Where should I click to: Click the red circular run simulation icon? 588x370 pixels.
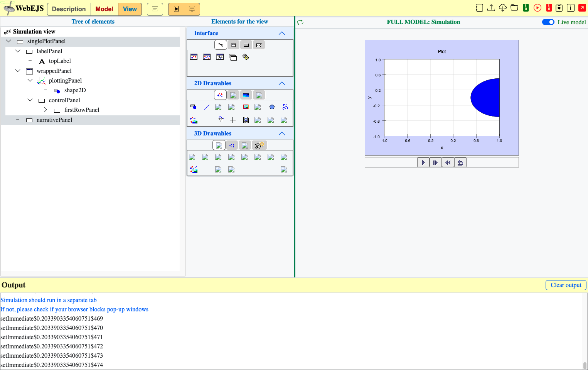537,8
